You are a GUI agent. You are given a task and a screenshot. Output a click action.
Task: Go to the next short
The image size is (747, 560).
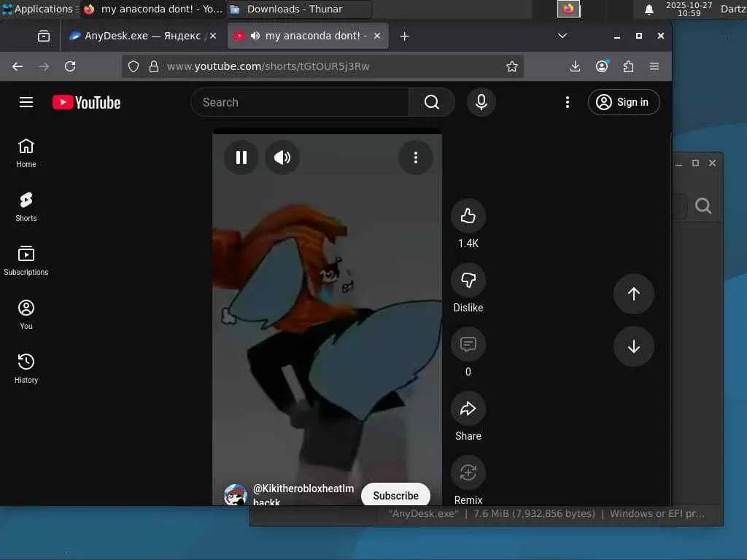634,346
